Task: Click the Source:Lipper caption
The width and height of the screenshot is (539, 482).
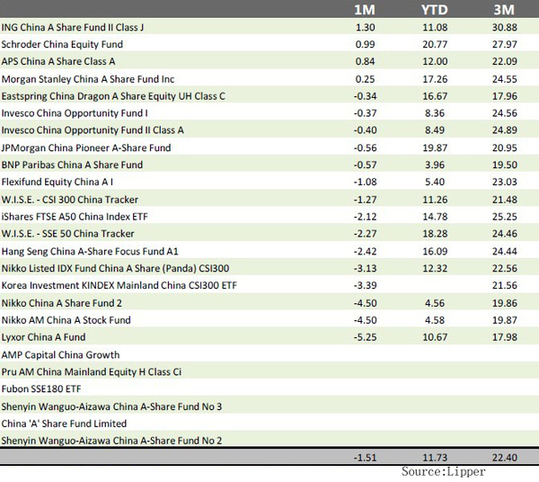Action: coord(443,472)
